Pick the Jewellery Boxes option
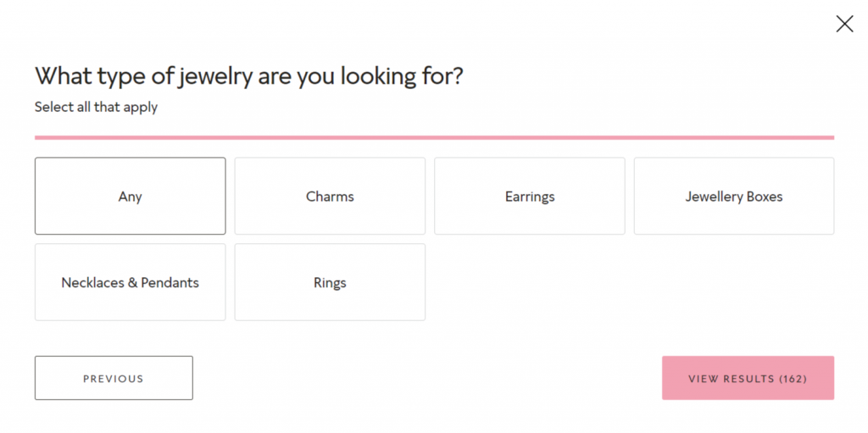Screen dimensions: 868x433 point(734,196)
